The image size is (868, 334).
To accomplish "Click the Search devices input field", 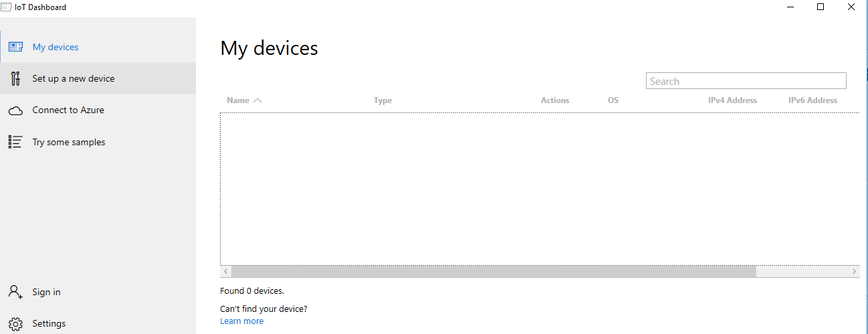I will point(746,81).
